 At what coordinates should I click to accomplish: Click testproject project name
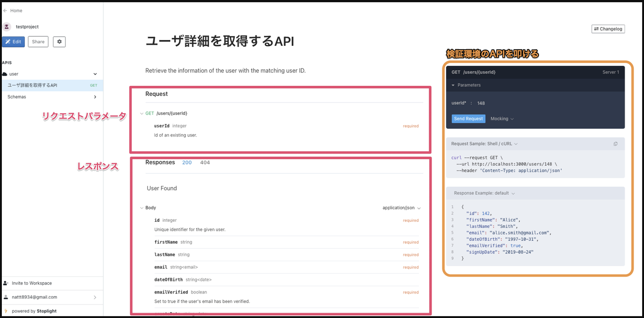(x=27, y=27)
